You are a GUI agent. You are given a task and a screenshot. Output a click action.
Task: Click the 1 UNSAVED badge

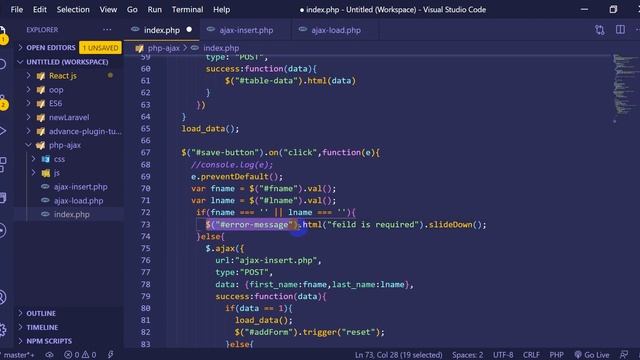pos(100,48)
